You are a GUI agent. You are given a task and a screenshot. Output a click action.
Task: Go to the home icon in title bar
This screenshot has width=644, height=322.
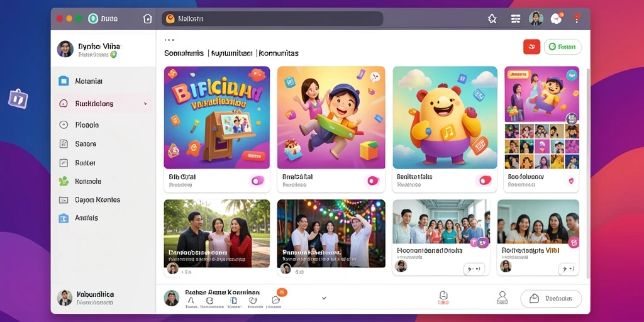click(147, 18)
